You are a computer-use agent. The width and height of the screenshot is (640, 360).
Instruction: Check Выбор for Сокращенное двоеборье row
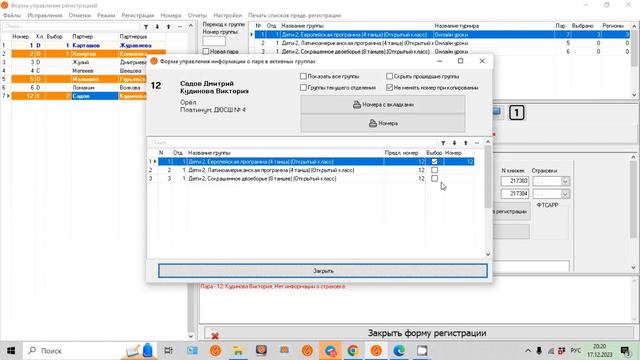point(434,178)
